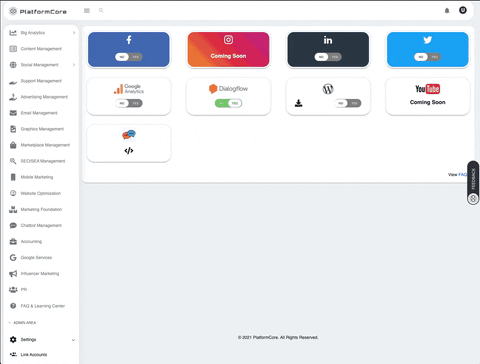Click the WordPress logo icon
The height and width of the screenshot is (364, 480).
click(x=328, y=89)
